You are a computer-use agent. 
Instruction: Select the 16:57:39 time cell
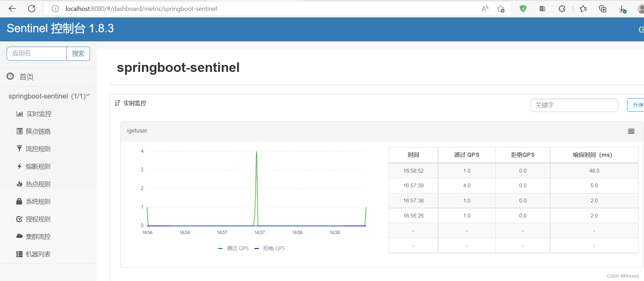(414, 186)
